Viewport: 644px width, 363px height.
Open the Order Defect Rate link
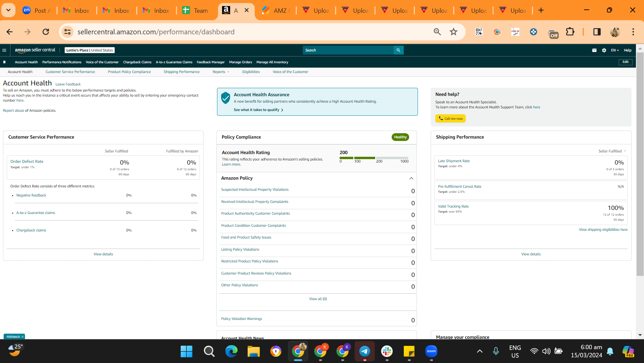point(27,161)
